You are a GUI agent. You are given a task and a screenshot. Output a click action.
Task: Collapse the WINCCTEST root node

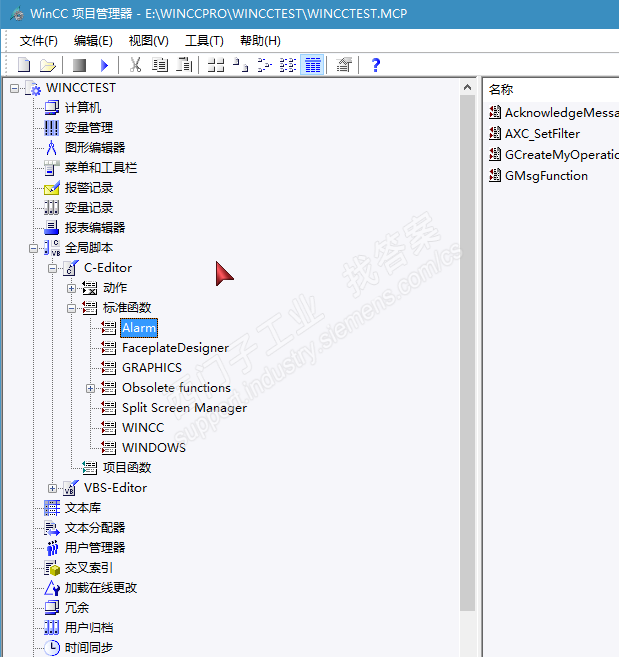14,88
